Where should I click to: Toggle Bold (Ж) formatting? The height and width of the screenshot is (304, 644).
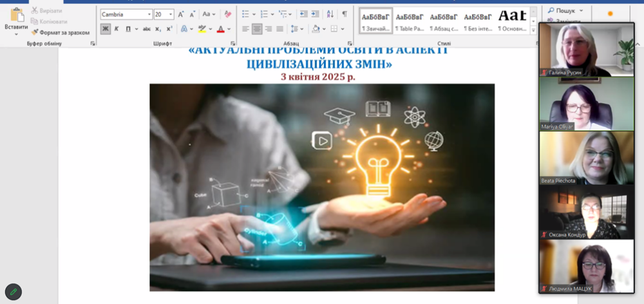(105, 29)
